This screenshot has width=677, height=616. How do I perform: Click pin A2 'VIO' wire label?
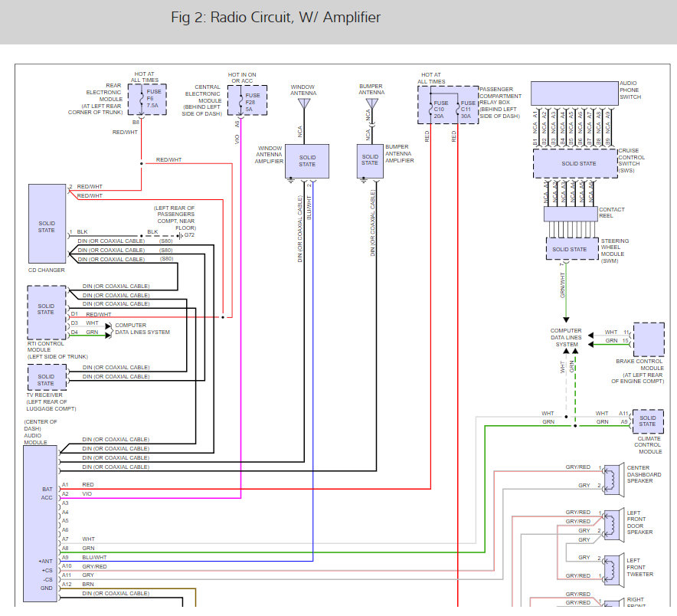point(87,493)
